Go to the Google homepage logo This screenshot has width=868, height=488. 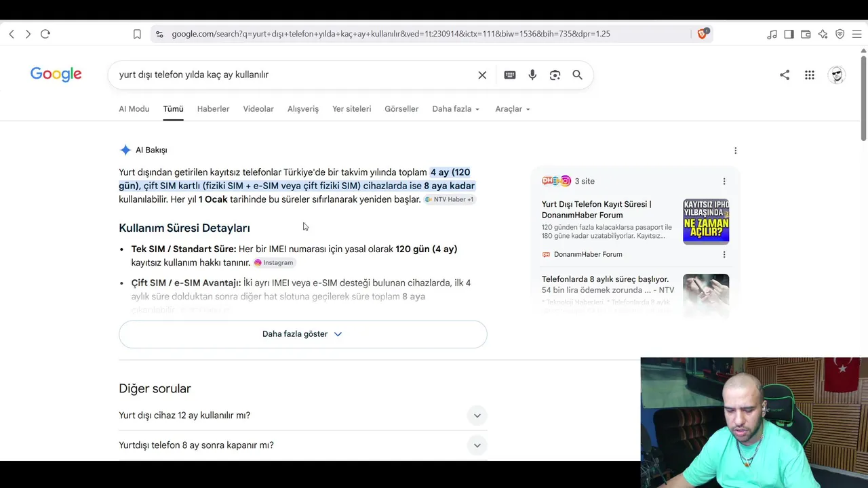(x=56, y=75)
